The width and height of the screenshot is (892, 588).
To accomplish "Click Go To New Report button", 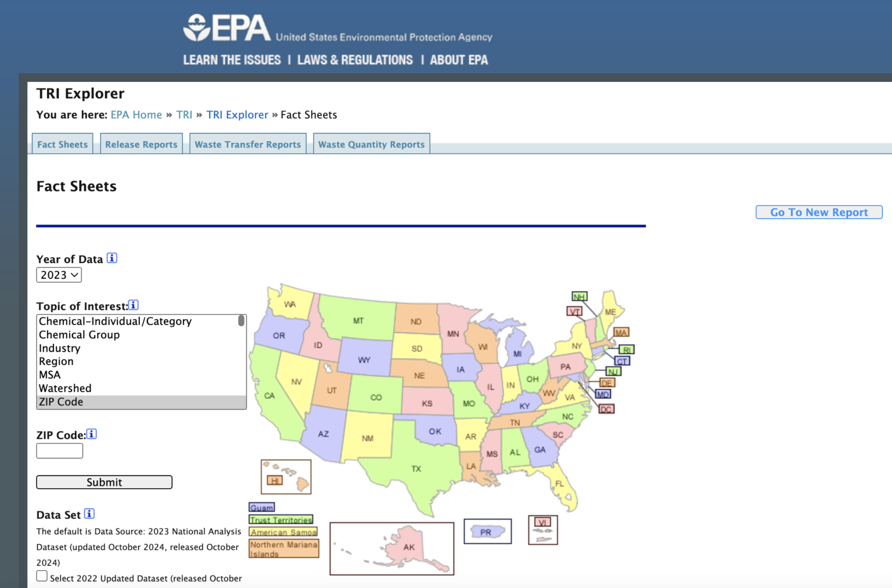I will click(819, 212).
